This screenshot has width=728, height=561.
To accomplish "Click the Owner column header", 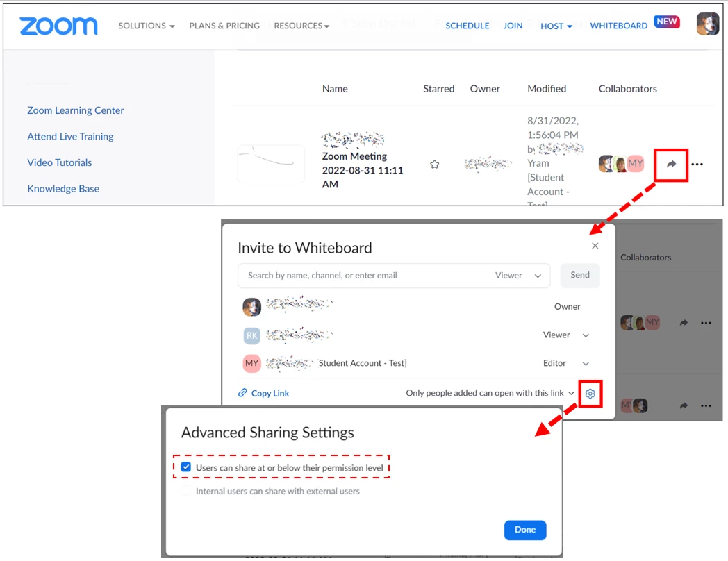I will pos(485,89).
